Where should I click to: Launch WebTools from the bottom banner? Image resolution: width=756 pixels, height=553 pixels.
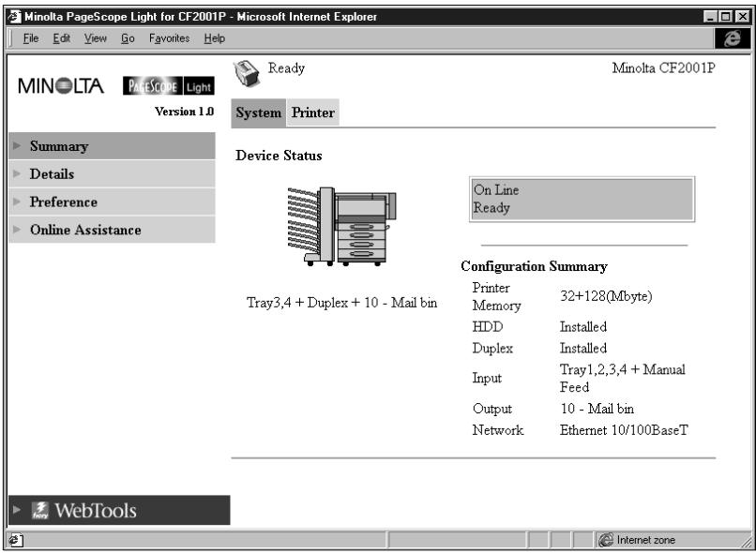point(119,510)
